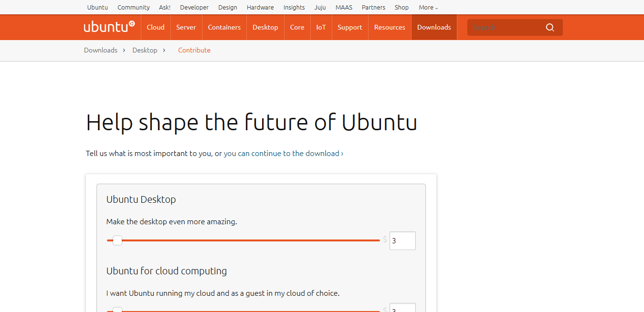The height and width of the screenshot is (312, 644).
Task: Open the Community link
Action: pos(134,7)
